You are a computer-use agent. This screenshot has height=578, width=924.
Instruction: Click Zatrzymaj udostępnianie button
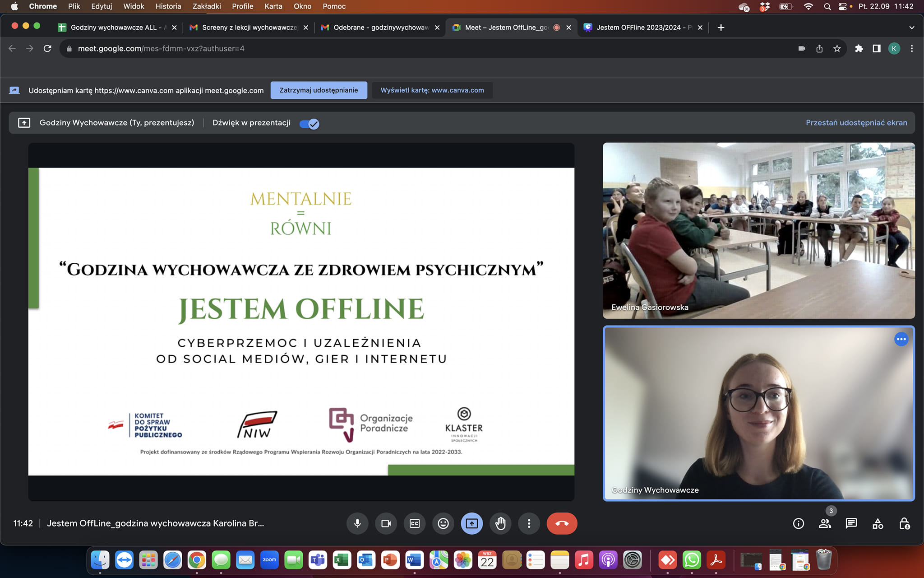click(x=319, y=90)
